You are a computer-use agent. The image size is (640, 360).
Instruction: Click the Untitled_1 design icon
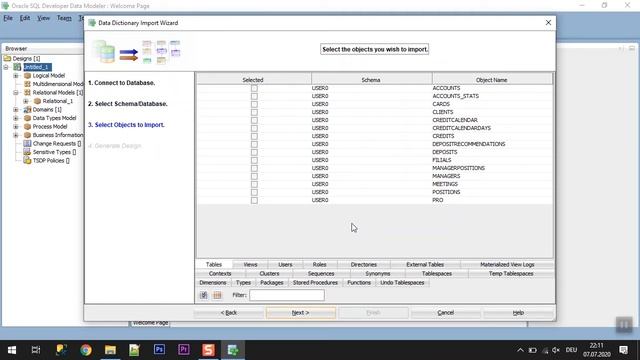17,67
